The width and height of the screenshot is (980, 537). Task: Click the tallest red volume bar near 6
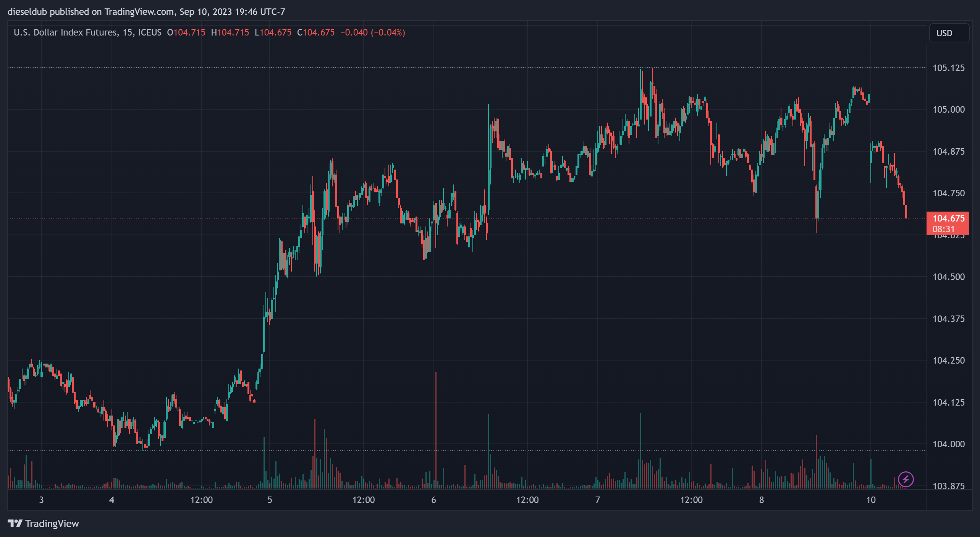(x=436, y=430)
